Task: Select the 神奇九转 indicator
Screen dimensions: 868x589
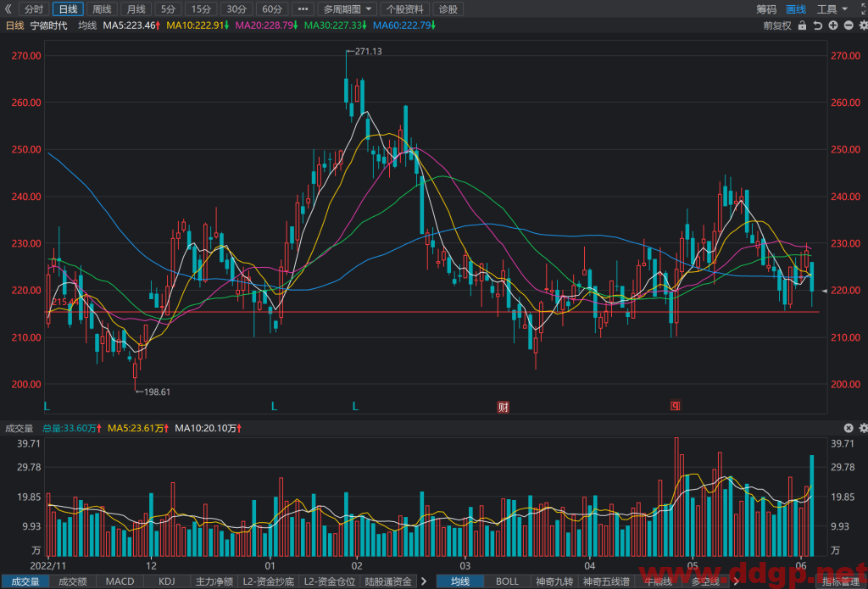Action: (x=554, y=581)
